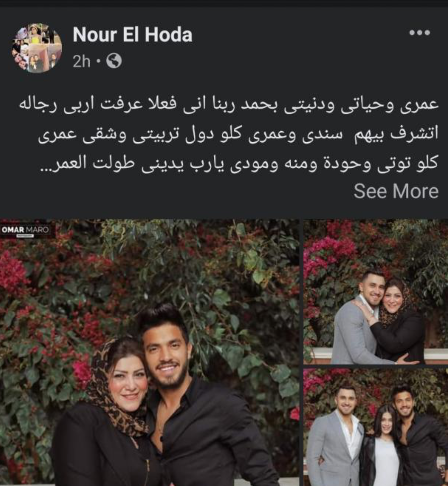
Task: Click the post line starting with اتشرف بيهم
Action: pyautogui.click(x=238, y=135)
